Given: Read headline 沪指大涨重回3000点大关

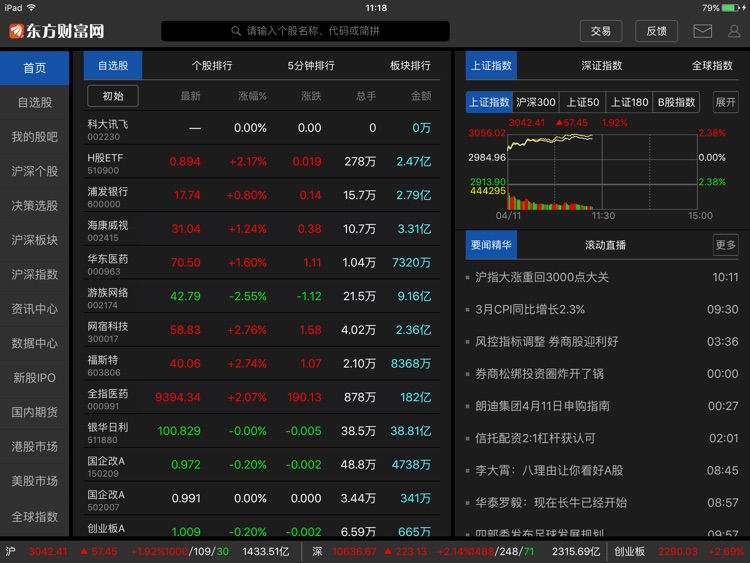Looking at the screenshot, I should click(x=541, y=277).
